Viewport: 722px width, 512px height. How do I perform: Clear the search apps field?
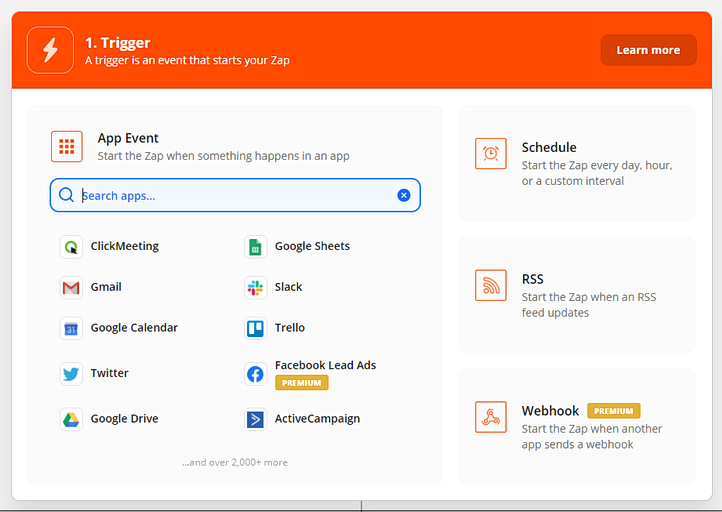(x=404, y=196)
